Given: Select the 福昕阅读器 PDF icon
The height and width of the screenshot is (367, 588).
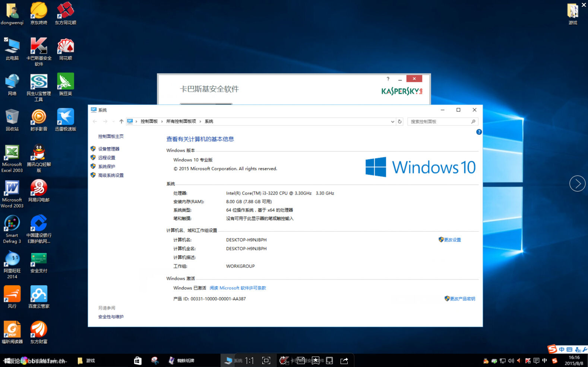Looking at the screenshot, I should 12,332.
